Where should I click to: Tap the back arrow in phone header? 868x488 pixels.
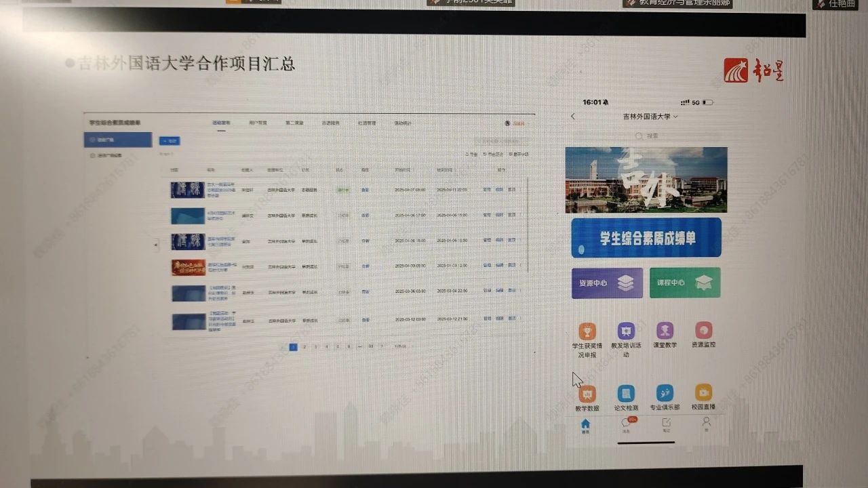(x=573, y=117)
